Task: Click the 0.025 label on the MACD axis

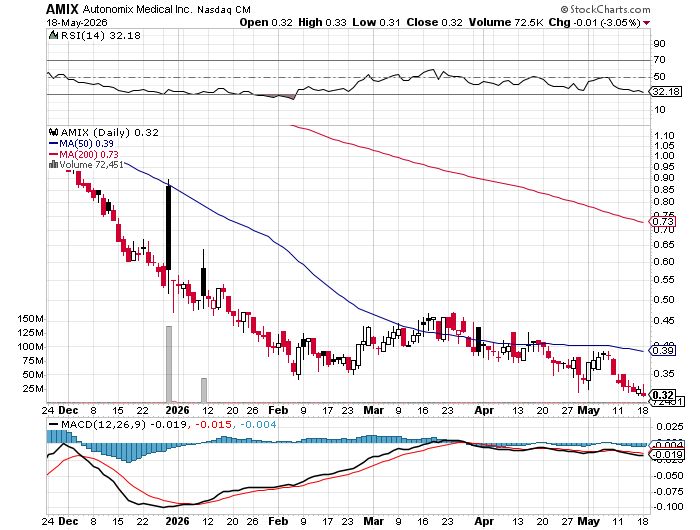Action: 669,427
